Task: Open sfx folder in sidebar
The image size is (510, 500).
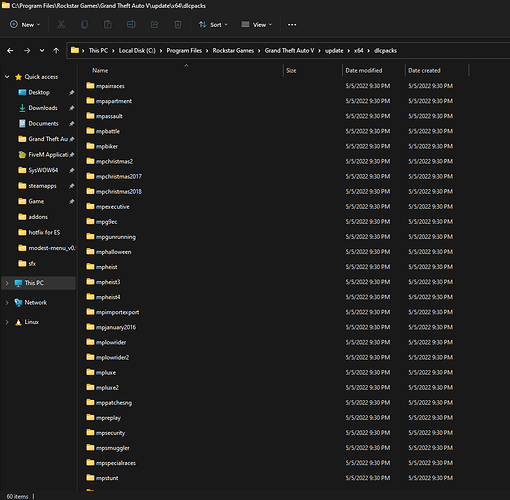Action: [x=32, y=264]
